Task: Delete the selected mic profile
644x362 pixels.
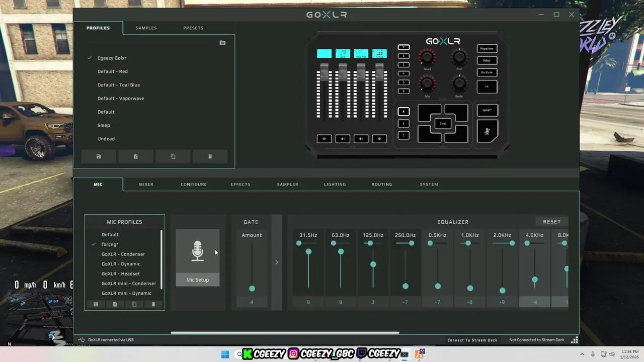Action: (153, 304)
